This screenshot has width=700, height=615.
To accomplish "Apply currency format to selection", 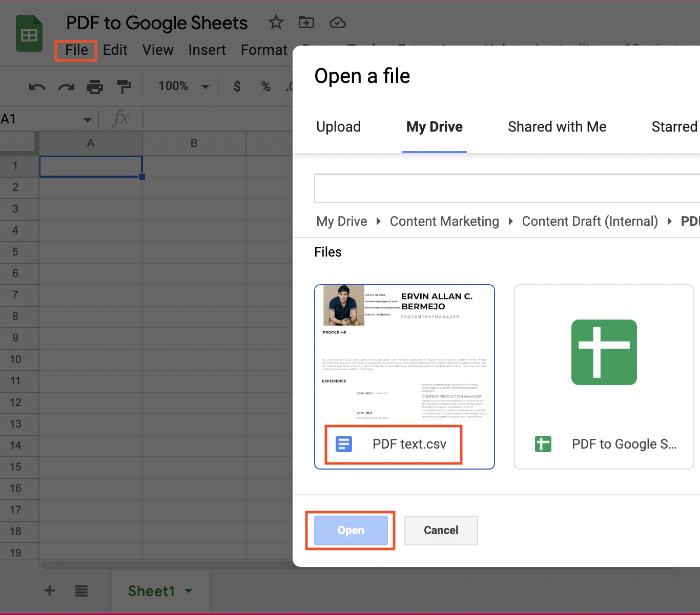I will [237, 86].
